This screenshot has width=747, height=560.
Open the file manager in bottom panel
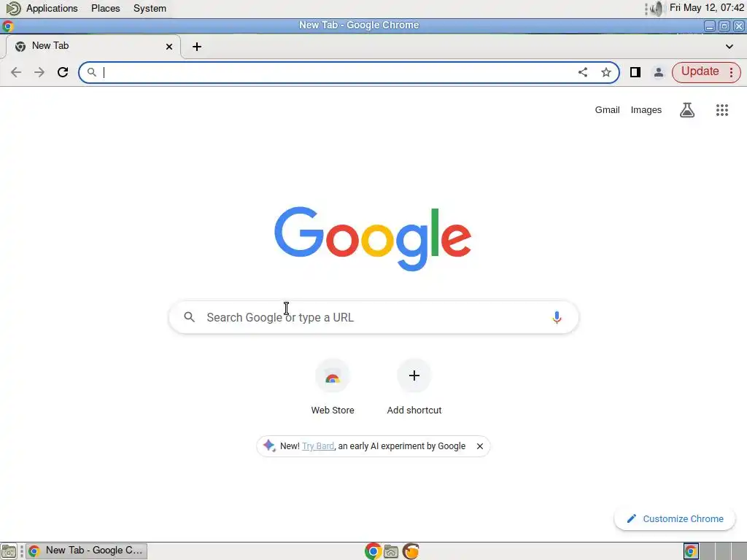(x=391, y=551)
